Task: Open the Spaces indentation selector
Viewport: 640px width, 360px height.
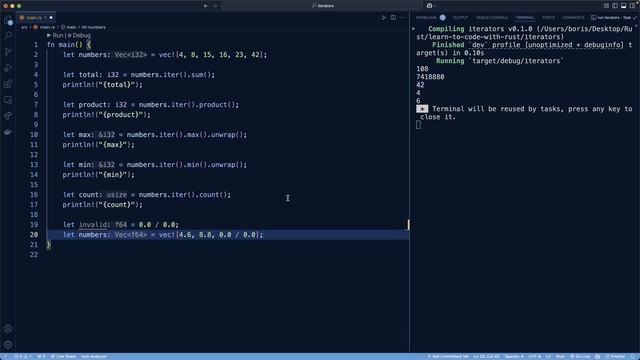Action: pyautogui.click(x=513, y=356)
